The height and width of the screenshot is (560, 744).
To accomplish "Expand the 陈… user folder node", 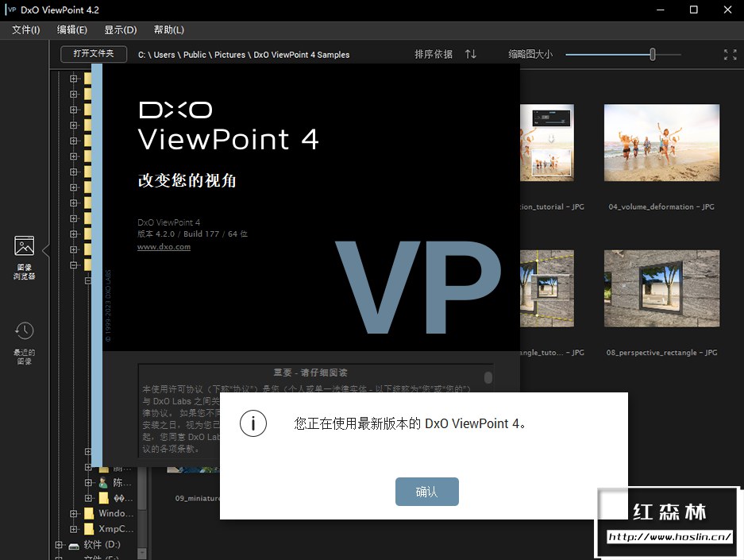I will pyautogui.click(x=88, y=483).
